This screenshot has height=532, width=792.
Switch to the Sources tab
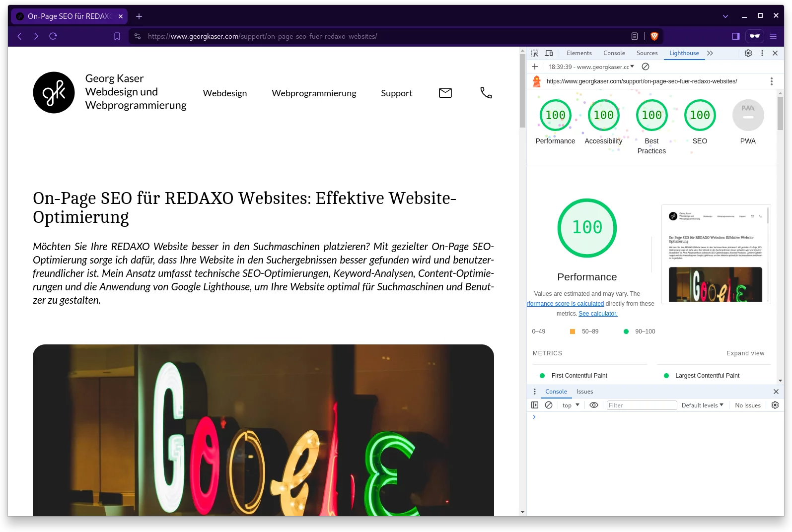(647, 53)
